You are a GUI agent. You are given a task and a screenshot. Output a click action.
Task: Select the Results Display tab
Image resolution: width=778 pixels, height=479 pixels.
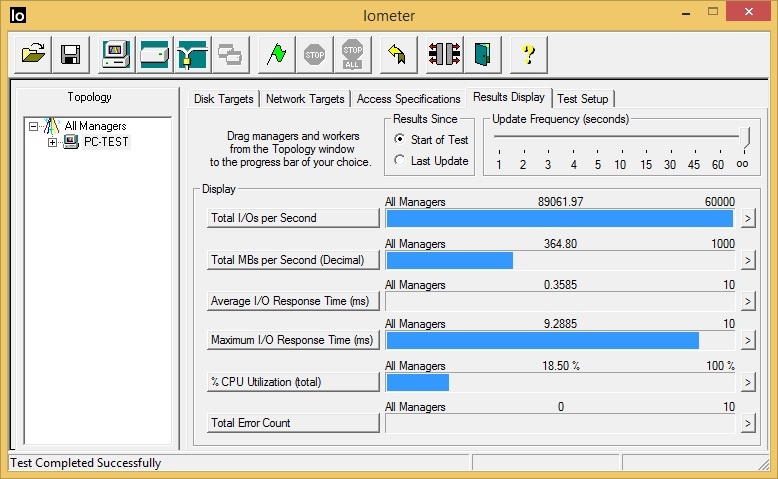[x=509, y=97]
